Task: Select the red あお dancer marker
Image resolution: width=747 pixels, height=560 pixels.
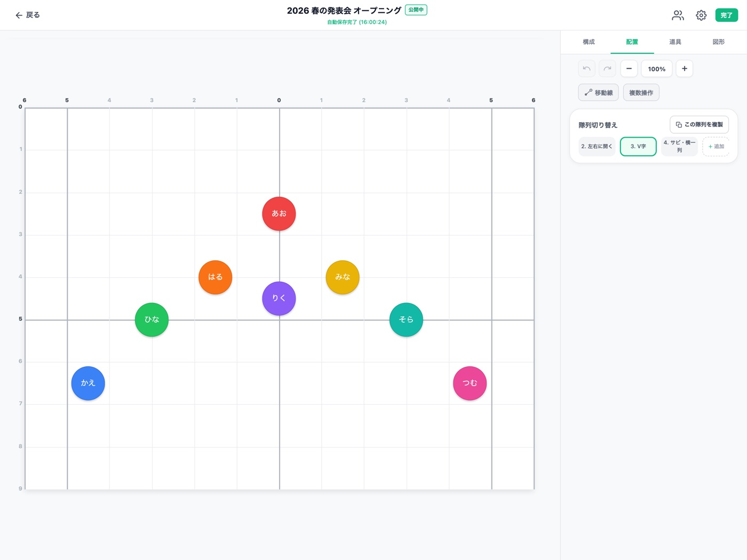Action: [279, 214]
